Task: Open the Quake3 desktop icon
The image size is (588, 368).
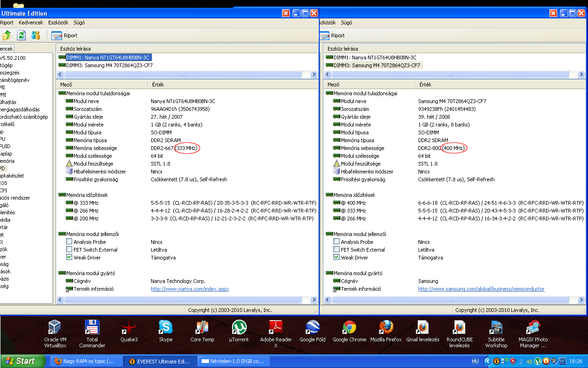Action: pos(129,331)
